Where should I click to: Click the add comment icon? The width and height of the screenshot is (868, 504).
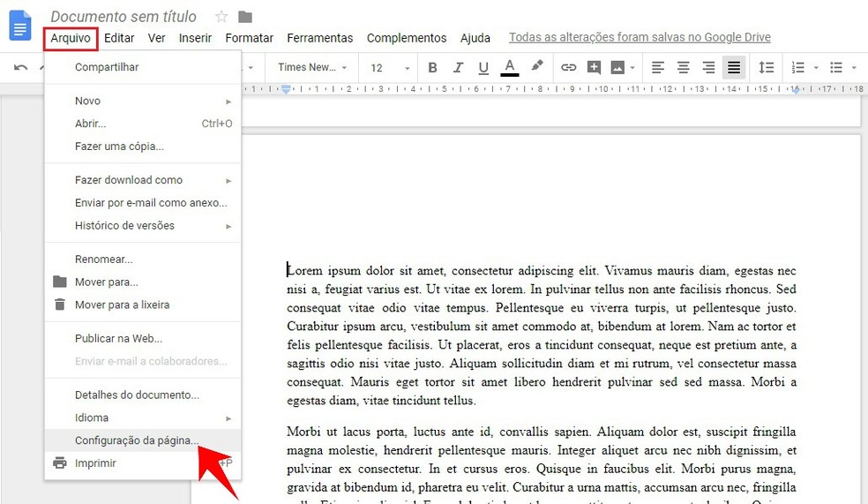pyautogui.click(x=594, y=68)
